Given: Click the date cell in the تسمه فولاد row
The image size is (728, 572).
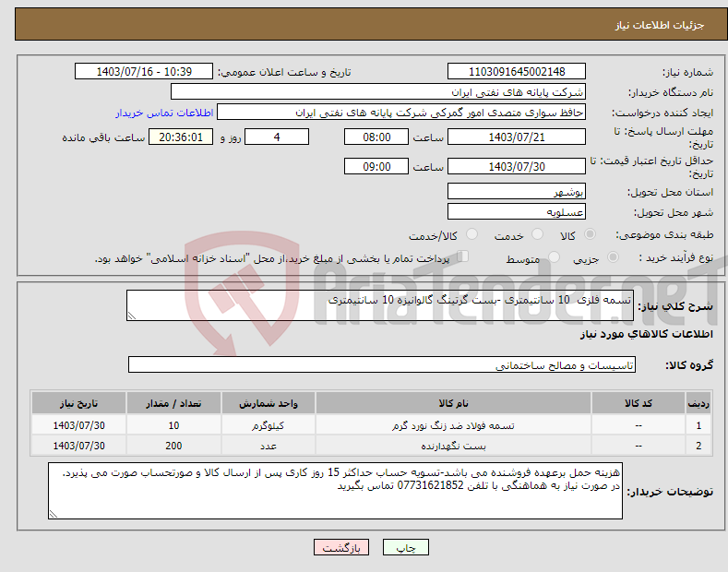Looking at the screenshot, I should click(79, 425).
